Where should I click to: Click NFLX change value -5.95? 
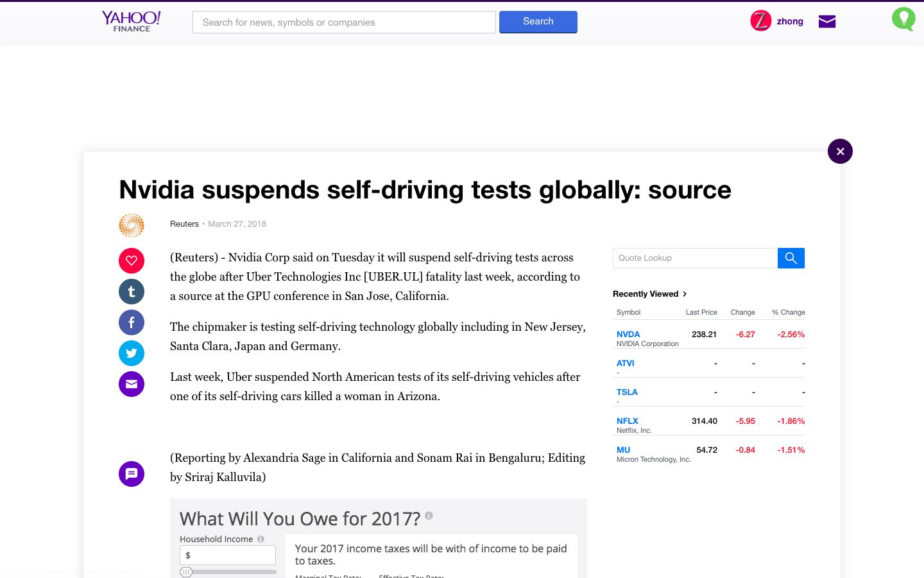[x=746, y=421]
